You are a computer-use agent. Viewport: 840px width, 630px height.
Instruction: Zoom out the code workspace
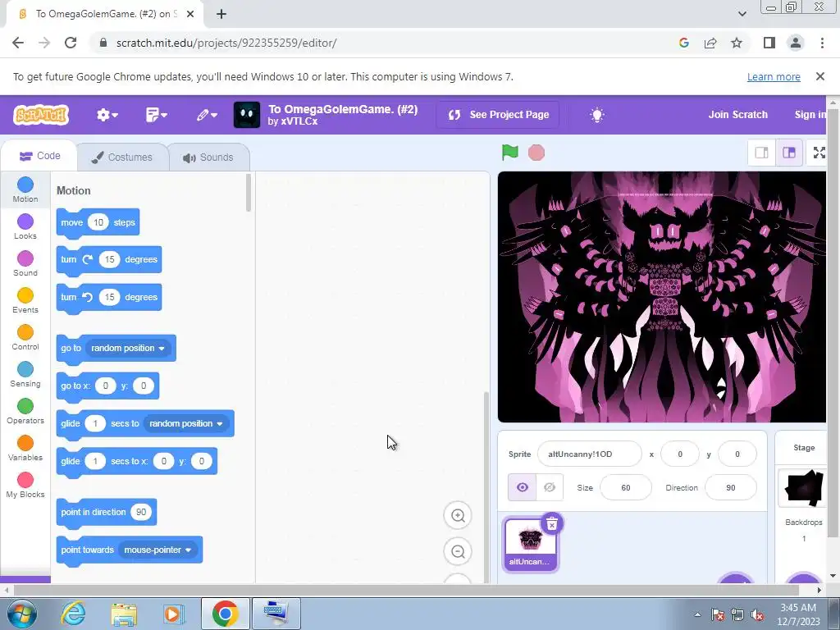coord(458,551)
